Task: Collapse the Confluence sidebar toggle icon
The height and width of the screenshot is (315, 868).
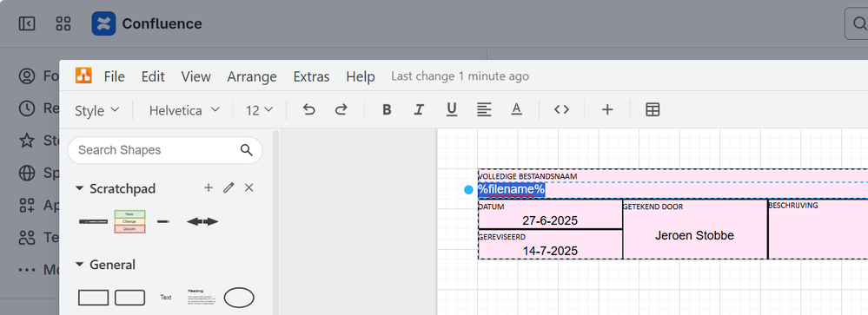Action: tap(27, 23)
